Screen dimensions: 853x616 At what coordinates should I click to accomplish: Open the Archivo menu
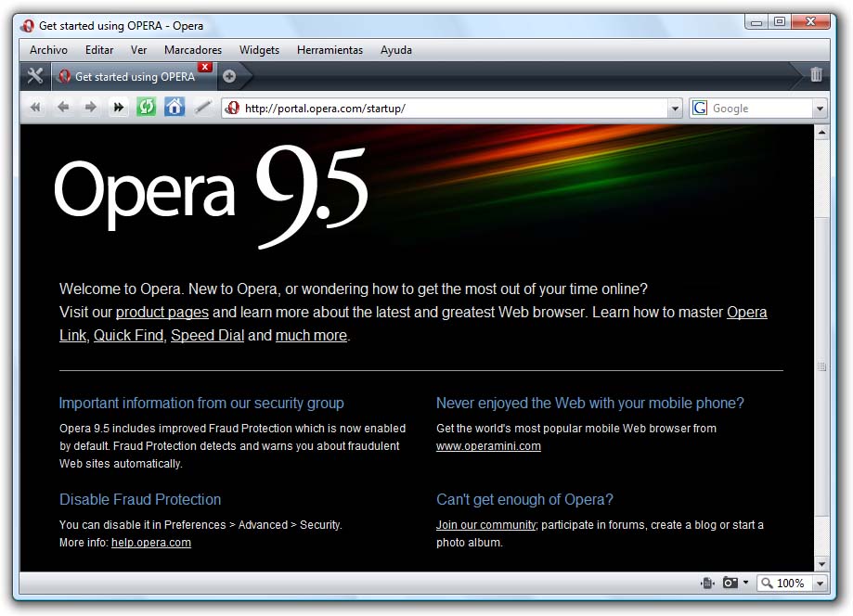(x=48, y=50)
